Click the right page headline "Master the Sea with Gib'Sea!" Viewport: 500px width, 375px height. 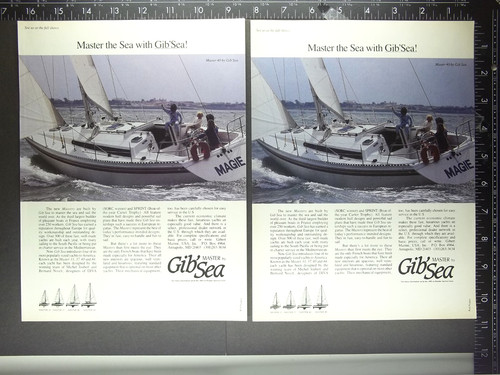coord(362,48)
